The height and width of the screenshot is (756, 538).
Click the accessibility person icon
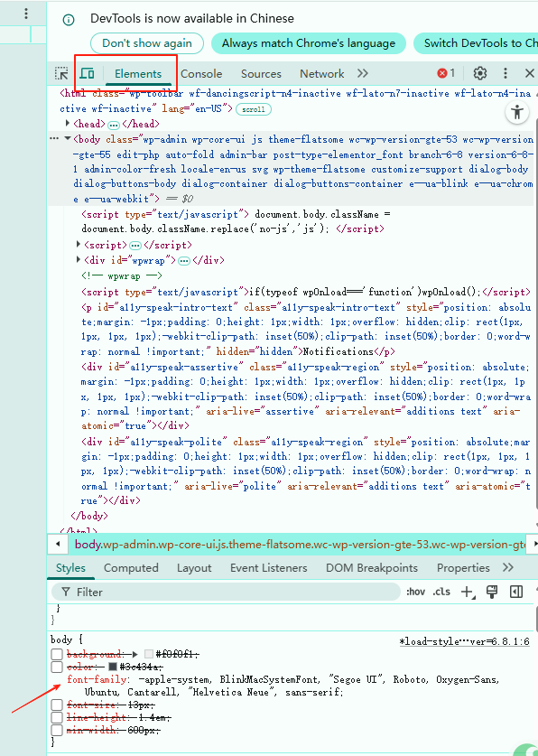pos(517,112)
